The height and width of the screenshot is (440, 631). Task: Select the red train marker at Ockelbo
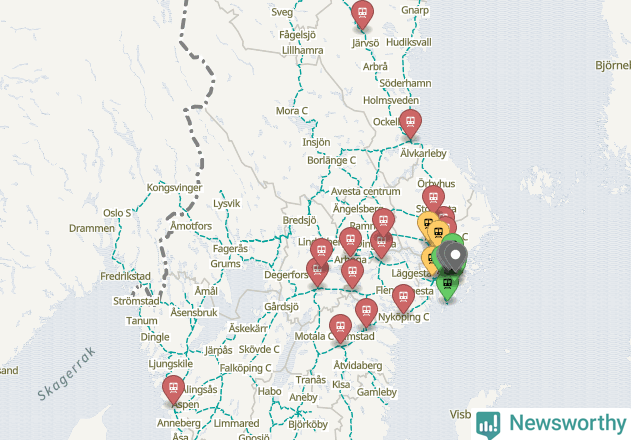point(410,123)
